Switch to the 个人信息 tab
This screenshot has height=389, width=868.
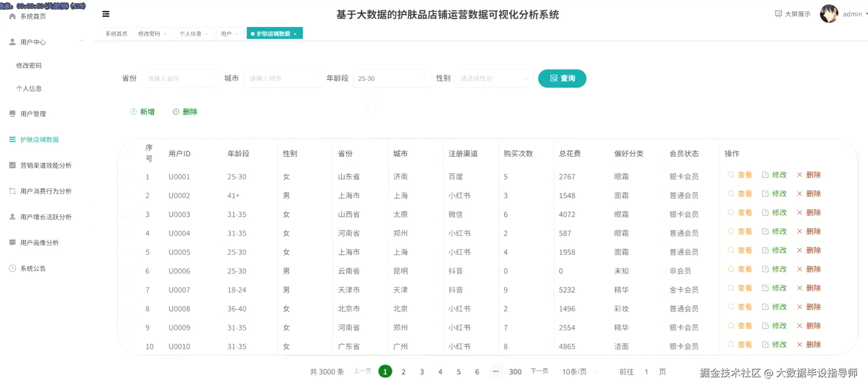point(191,33)
